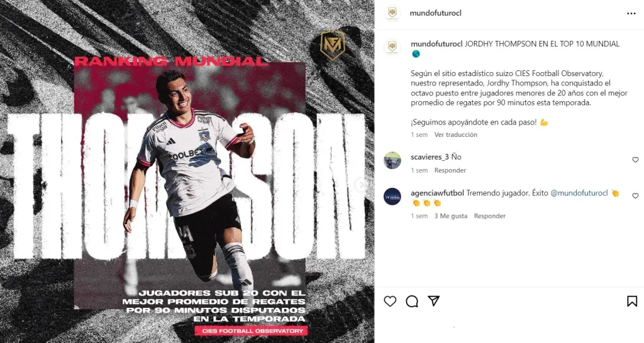644x343 pixels.
Task: Open scavieres_3 profile picture
Action: [392, 160]
